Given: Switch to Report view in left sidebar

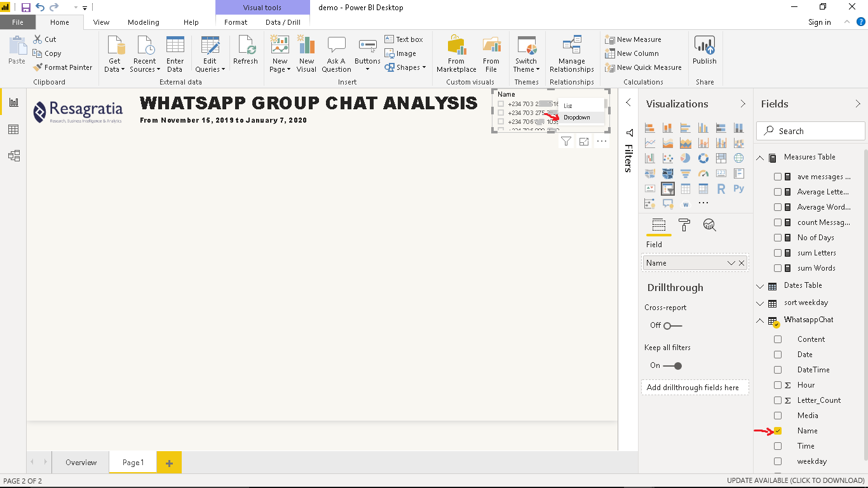Looking at the screenshot, I should click(x=13, y=102).
